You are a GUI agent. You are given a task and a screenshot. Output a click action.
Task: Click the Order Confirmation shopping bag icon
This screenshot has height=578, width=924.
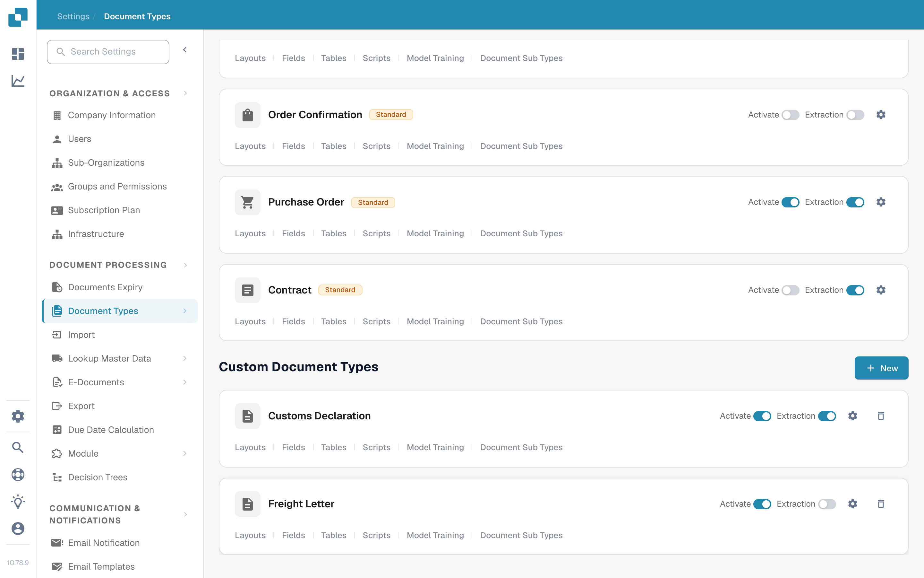click(247, 115)
